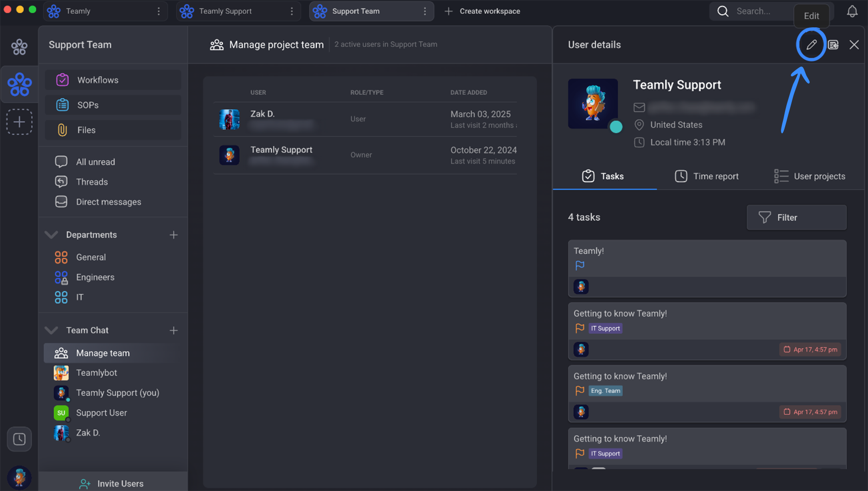Click the blue flag on the Teamly! task
This screenshot has height=491, width=868.
click(x=580, y=266)
